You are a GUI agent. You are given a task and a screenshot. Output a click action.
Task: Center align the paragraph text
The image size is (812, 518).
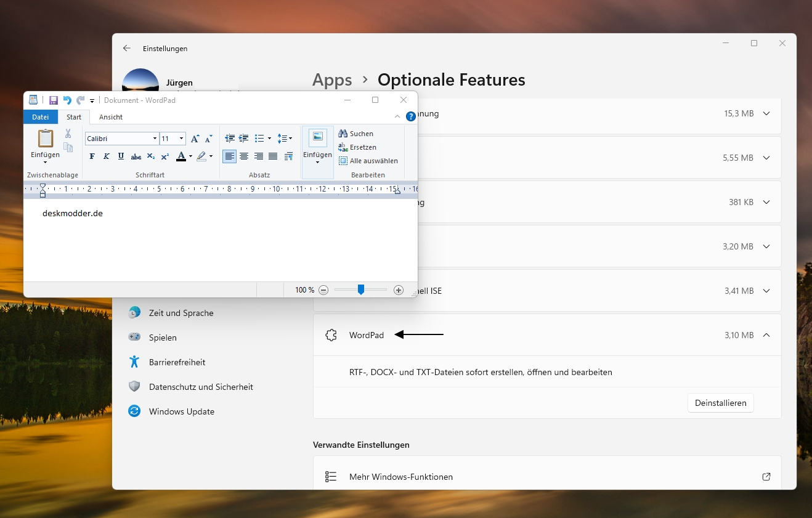click(x=244, y=156)
